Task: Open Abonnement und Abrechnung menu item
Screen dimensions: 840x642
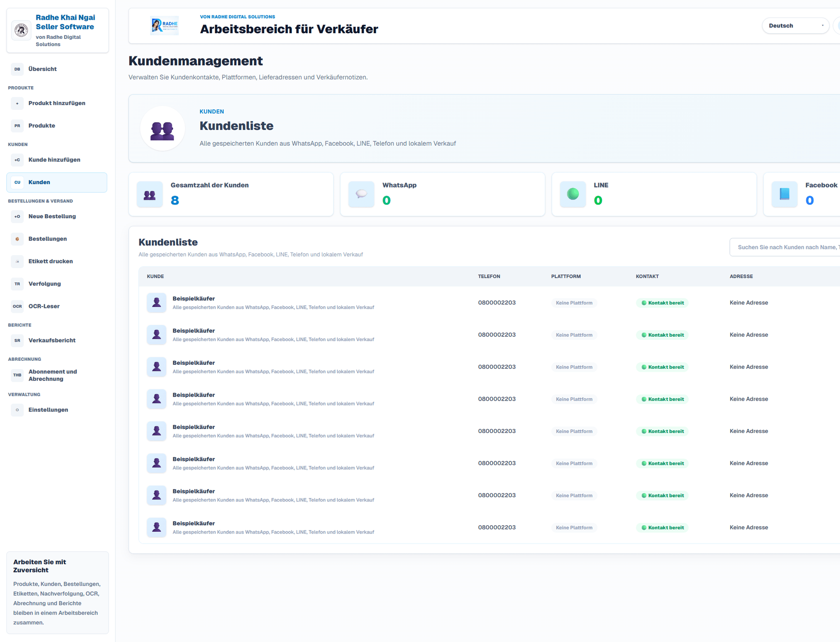Action: pos(57,375)
